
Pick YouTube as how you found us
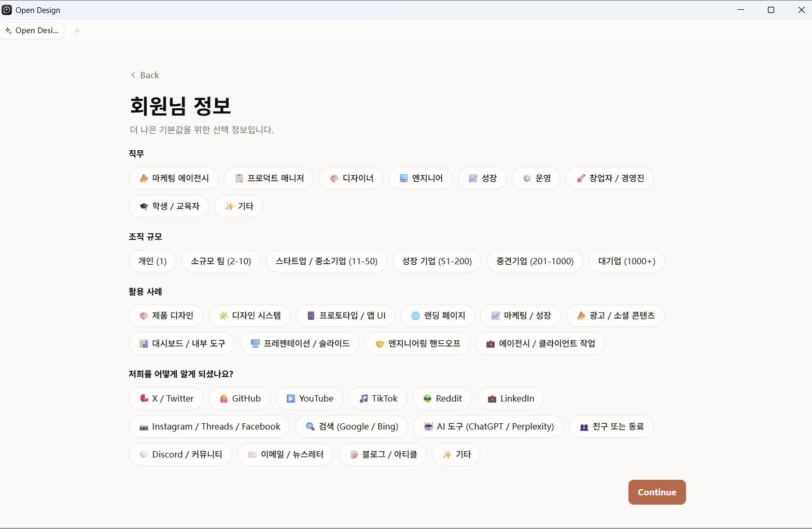click(310, 398)
